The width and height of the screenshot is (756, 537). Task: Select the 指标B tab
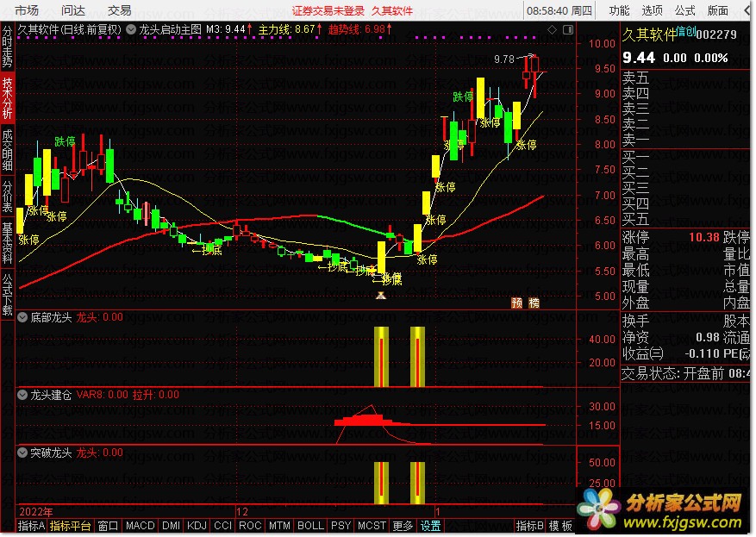coord(529,526)
